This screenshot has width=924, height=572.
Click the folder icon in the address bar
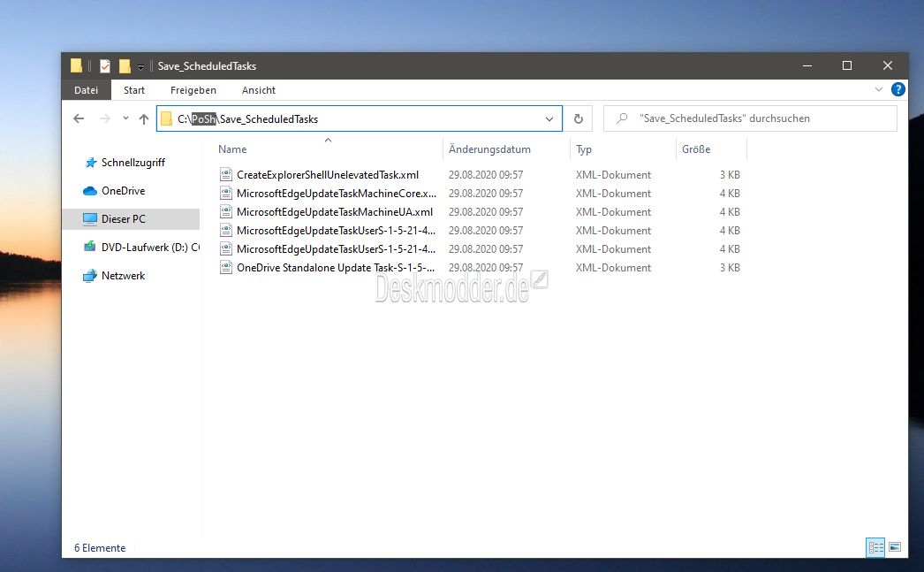167,118
